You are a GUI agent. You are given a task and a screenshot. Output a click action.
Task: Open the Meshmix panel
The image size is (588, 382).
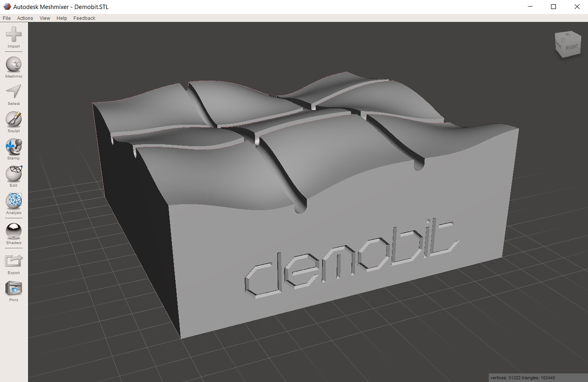click(x=14, y=68)
